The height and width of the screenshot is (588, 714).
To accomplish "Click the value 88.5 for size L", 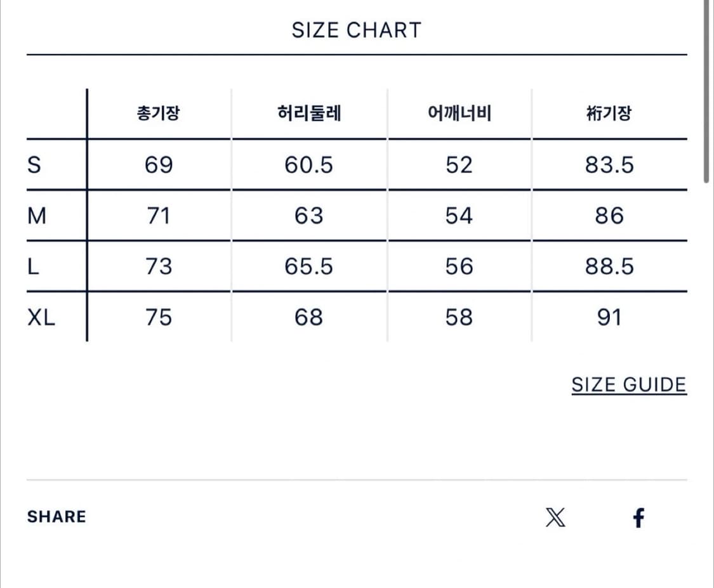I will 608,266.
